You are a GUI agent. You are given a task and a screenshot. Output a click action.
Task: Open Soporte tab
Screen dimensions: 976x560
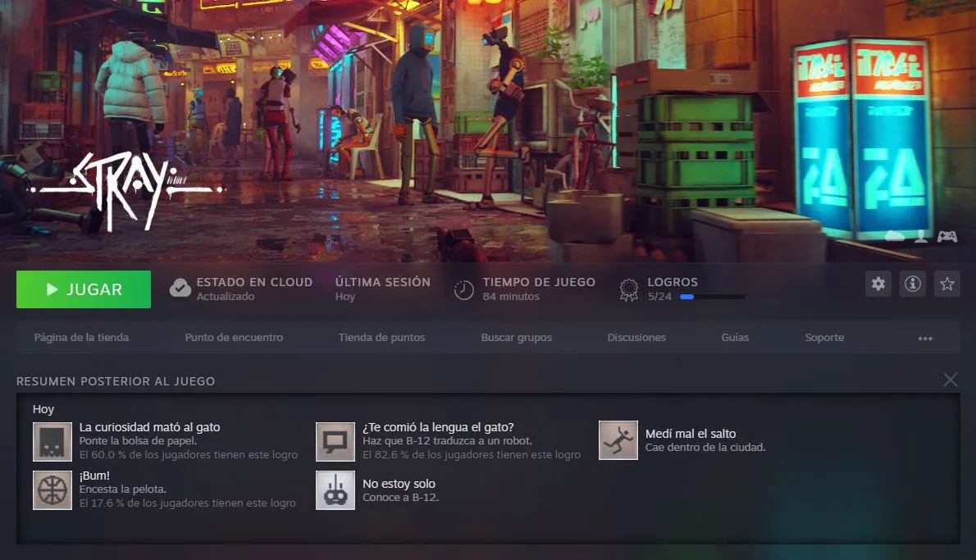point(825,337)
